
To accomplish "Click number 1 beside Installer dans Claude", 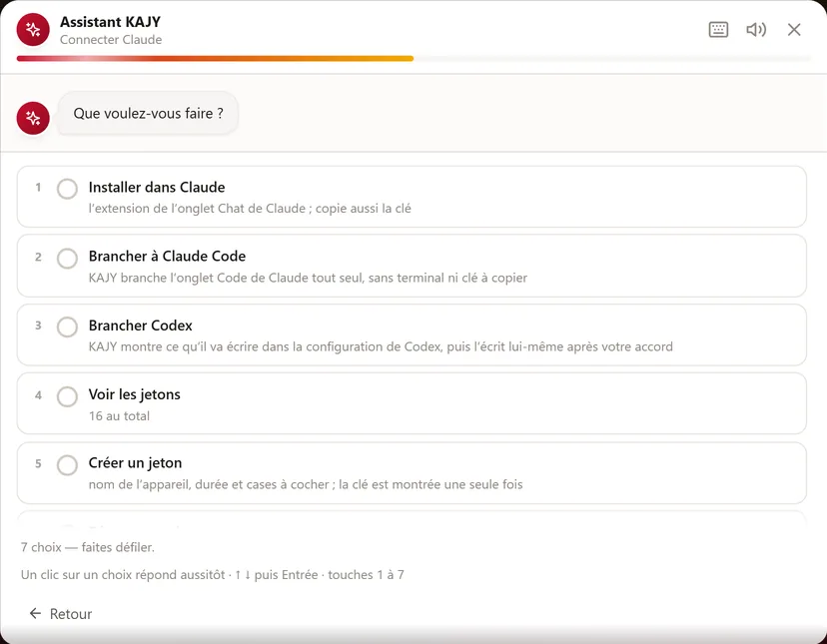I will point(38,188).
